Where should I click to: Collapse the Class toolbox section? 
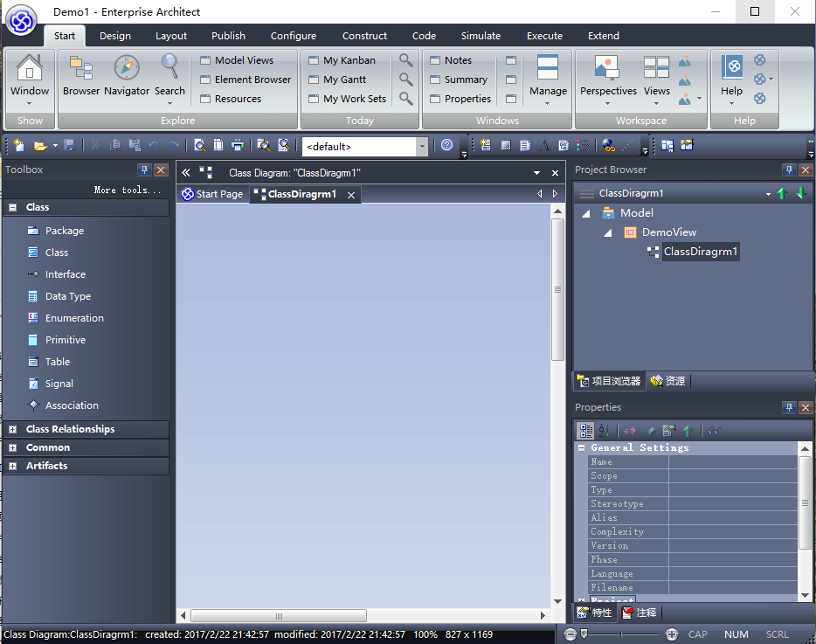pyautogui.click(x=13, y=207)
